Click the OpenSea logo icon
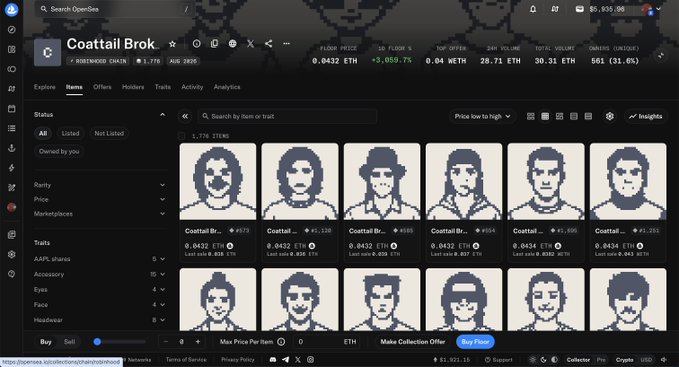The width and height of the screenshot is (679, 367). (12, 10)
